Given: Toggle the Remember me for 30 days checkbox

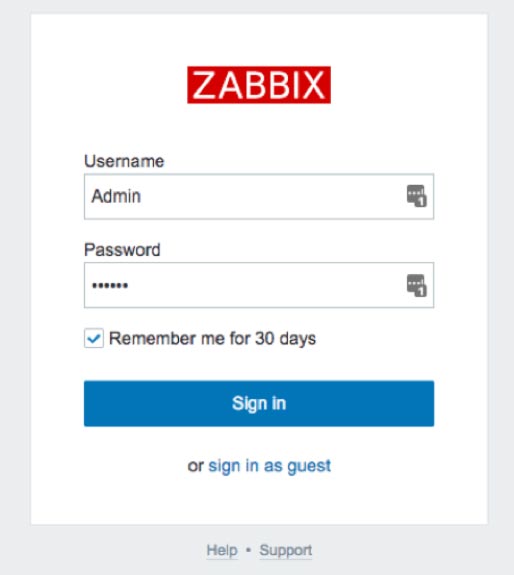Looking at the screenshot, I should [94, 338].
